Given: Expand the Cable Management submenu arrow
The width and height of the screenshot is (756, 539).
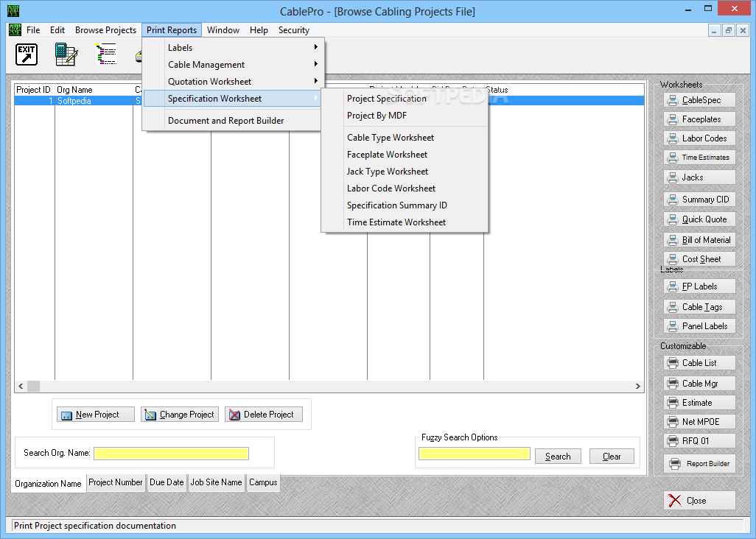Looking at the screenshot, I should pos(316,64).
